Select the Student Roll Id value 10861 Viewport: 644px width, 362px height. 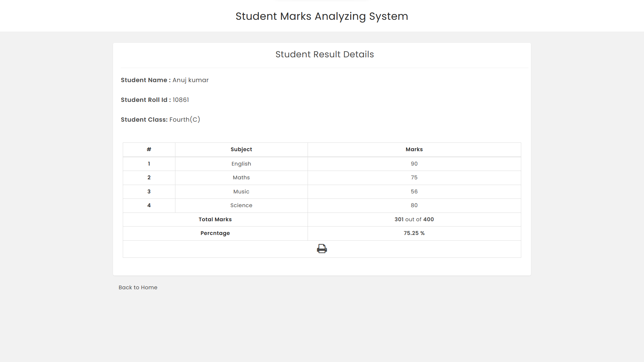pos(180,100)
